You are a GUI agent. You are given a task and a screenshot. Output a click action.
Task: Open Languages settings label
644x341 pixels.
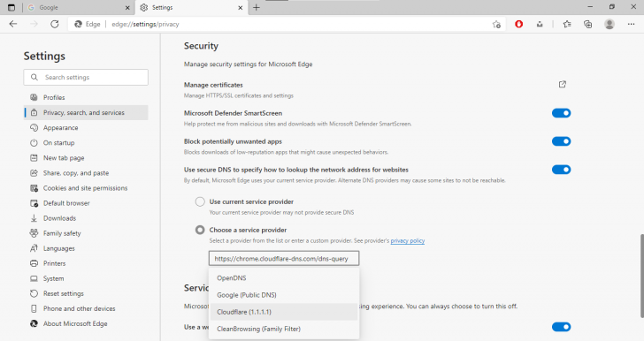58,248
